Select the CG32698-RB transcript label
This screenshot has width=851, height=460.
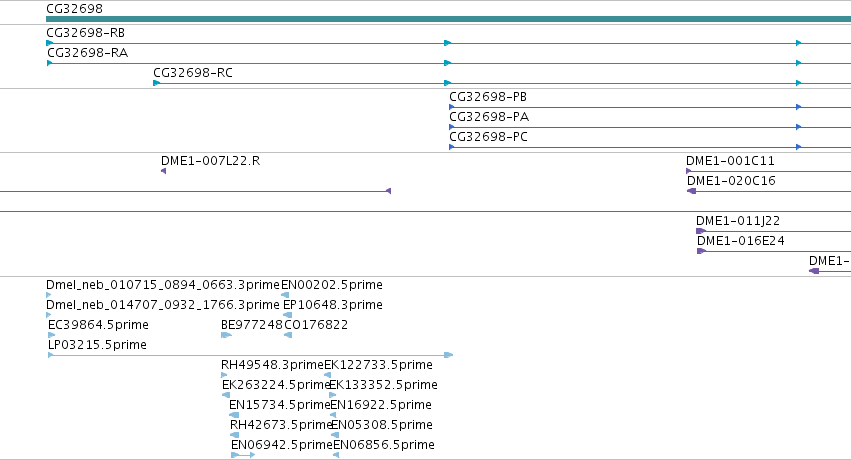point(86,33)
